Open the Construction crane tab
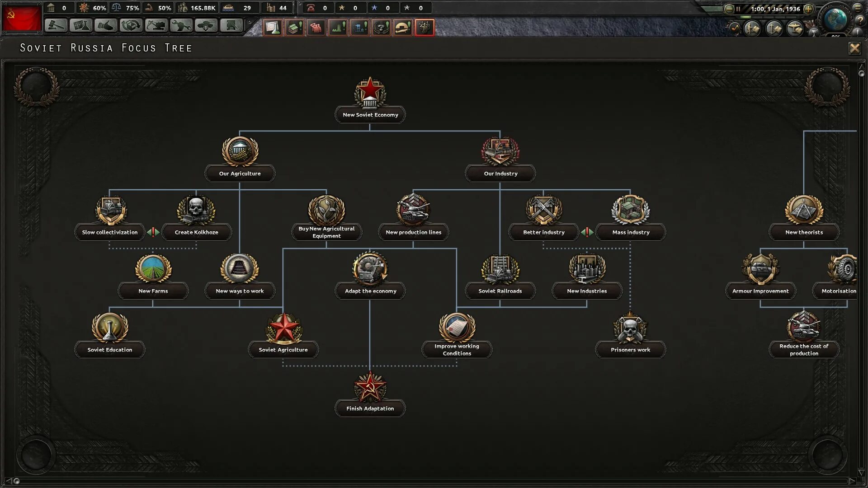The height and width of the screenshot is (488, 868). pyautogui.click(x=156, y=26)
